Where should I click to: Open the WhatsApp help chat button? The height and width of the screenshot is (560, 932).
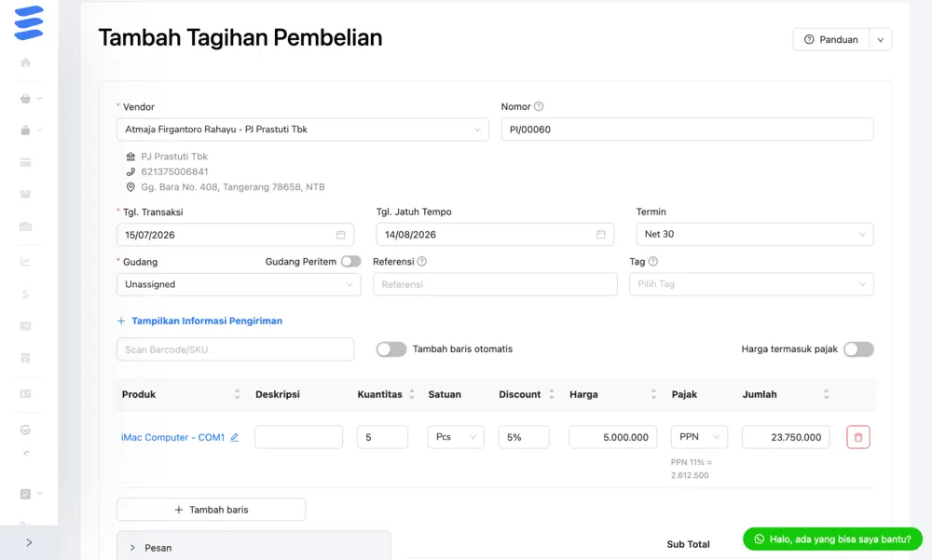(832, 540)
